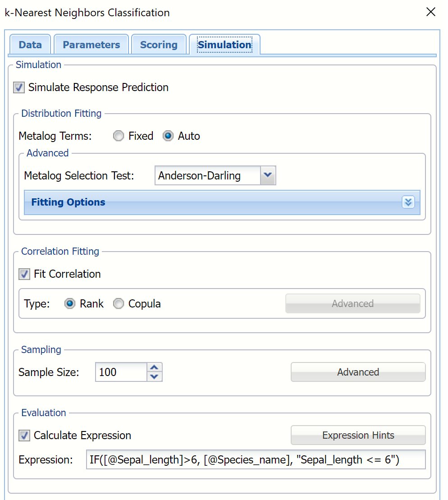Choose Auto Metalog Terms option
448x500 pixels.
[x=168, y=136]
